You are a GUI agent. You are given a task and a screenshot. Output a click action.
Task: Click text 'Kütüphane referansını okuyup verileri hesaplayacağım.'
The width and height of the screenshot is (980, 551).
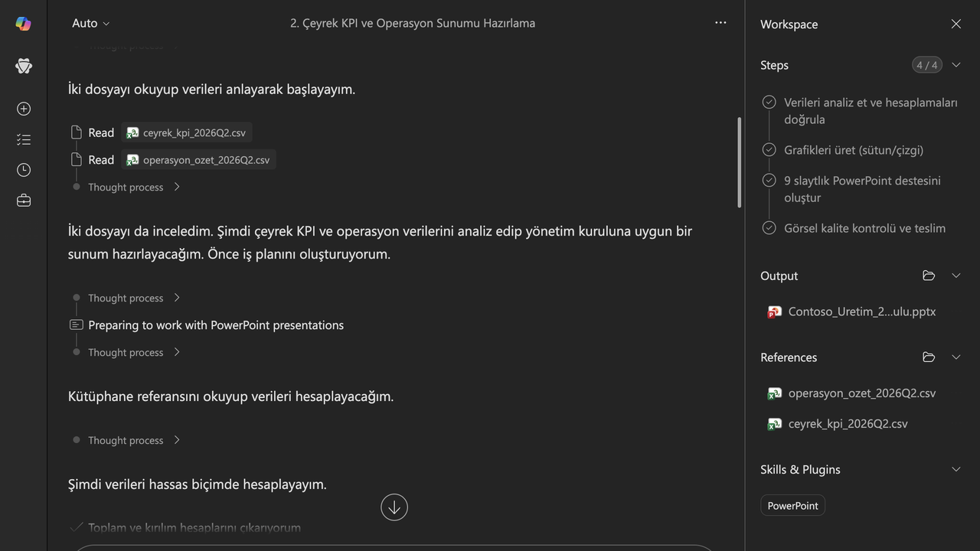coord(230,396)
